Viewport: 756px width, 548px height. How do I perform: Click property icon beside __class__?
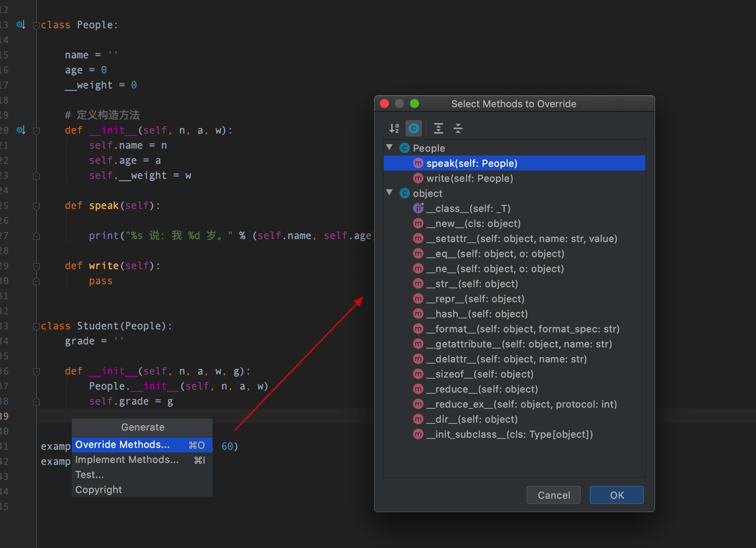pyautogui.click(x=418, y=208)
